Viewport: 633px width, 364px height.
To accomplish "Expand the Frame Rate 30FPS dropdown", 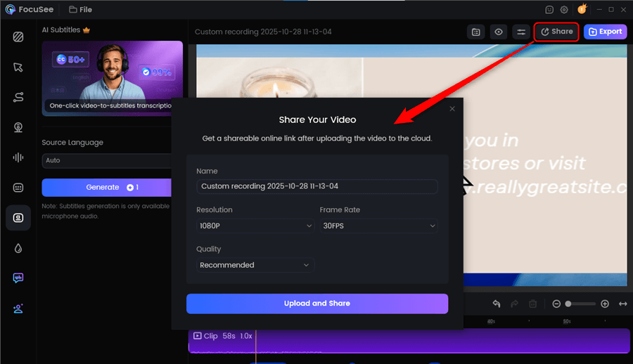I will [x=378, y=226].
